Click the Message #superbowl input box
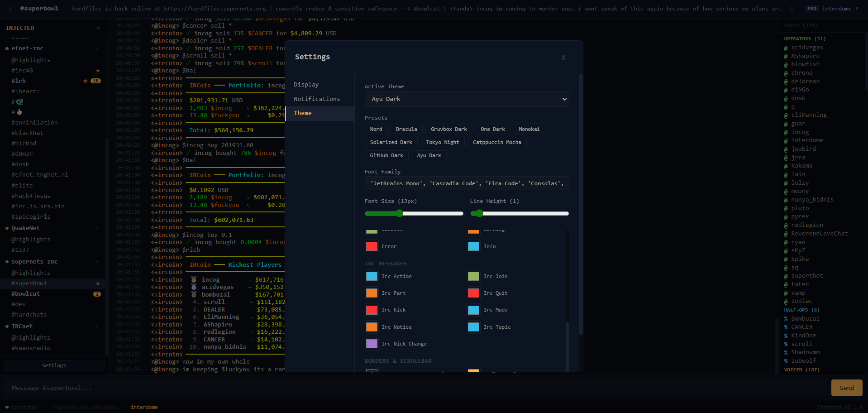This screenshot has height=413, width=868. tap(416, 388)
